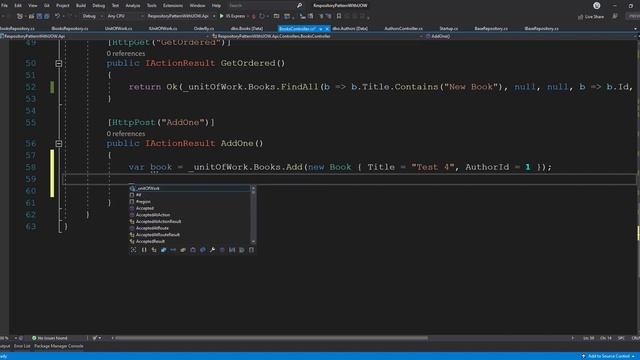Select _unitOfWork from the completion list

pos(190,188)
